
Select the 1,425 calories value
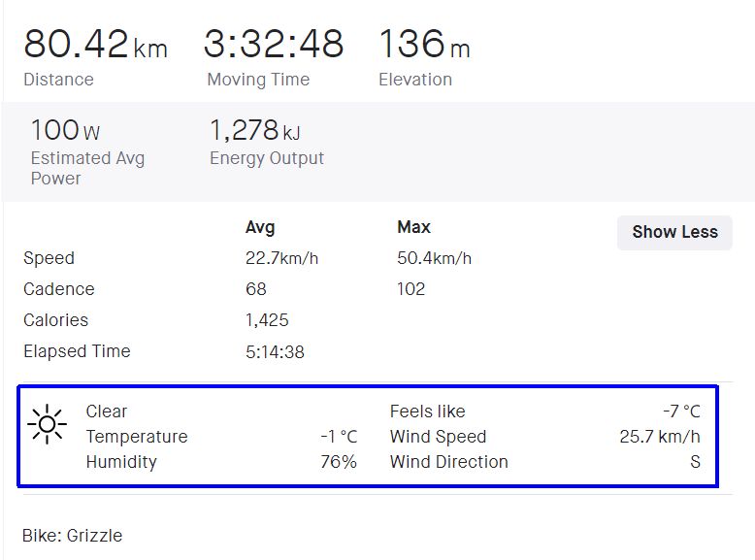(267, 320)
